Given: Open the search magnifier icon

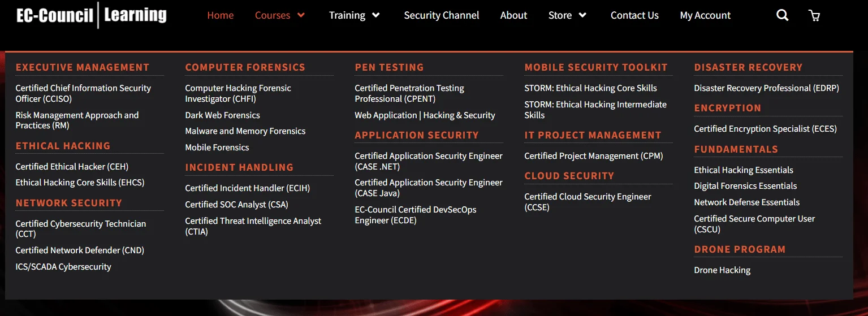Looking at the screenshot, I should [x=782, y=15].
